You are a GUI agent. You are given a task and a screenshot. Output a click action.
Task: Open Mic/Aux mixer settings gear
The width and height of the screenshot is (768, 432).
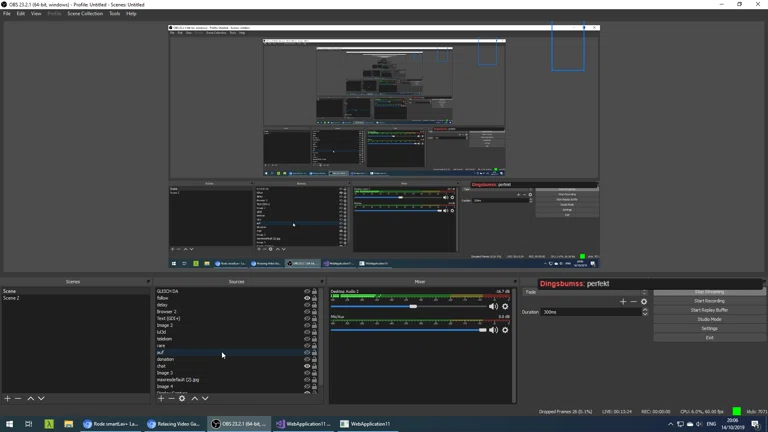pyautogui.click(x=505, y=330)
